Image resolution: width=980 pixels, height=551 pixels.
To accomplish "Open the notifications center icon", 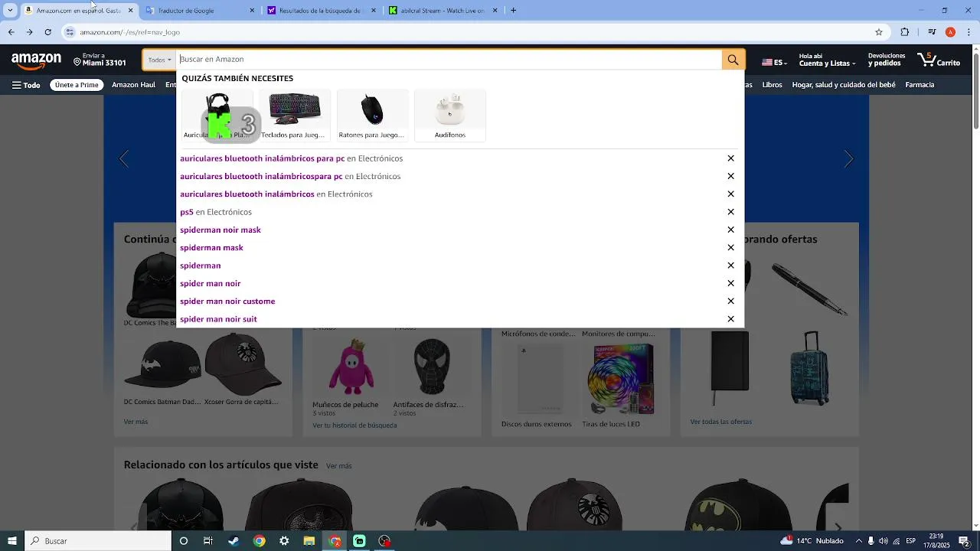I will pos(964,541).
